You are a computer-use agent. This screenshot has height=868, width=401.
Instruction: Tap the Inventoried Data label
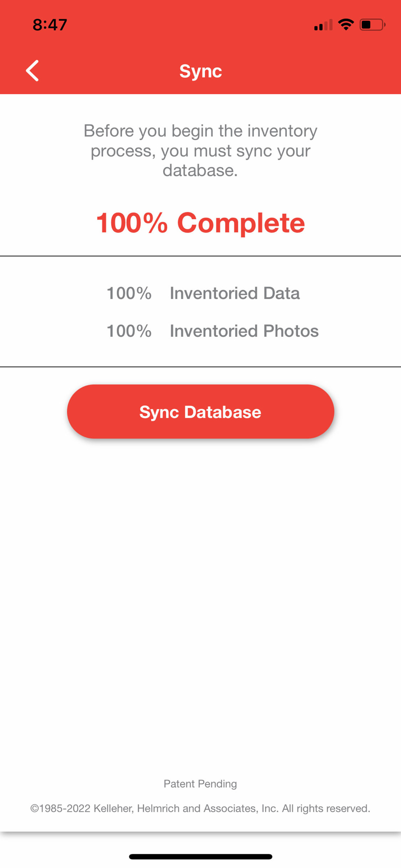click(234, 293)
